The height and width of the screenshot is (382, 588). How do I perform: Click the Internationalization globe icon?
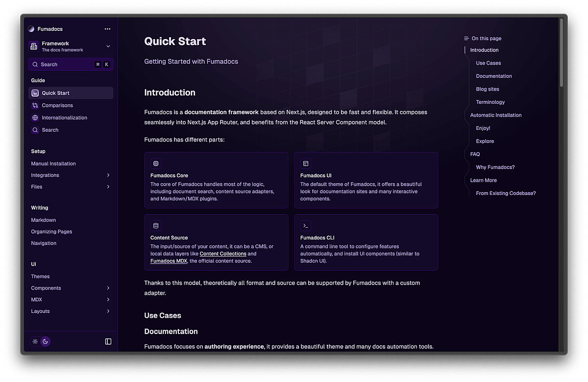tap(35, 118)
